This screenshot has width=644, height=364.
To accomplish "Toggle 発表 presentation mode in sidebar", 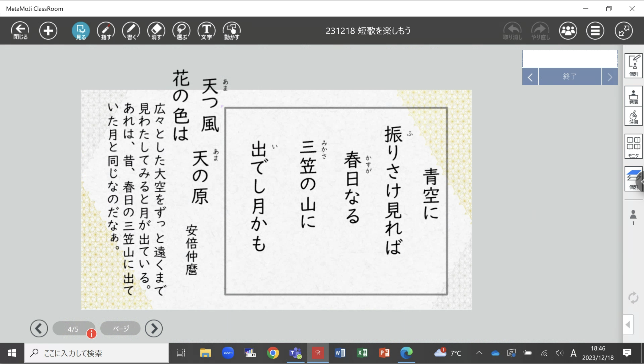I will pyautogui.click(x=633, y=97).
